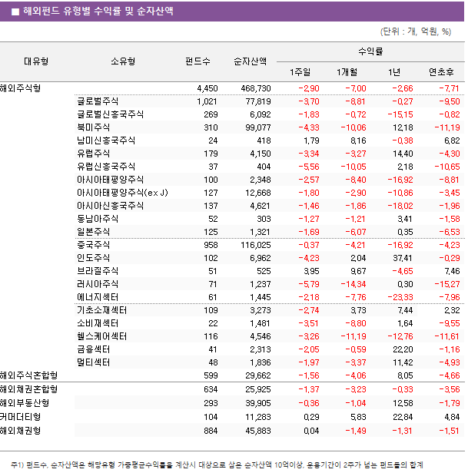Click the '유럽신흥국주식' row label
Viewport: 468px width, 476px height.
(106, 167)
